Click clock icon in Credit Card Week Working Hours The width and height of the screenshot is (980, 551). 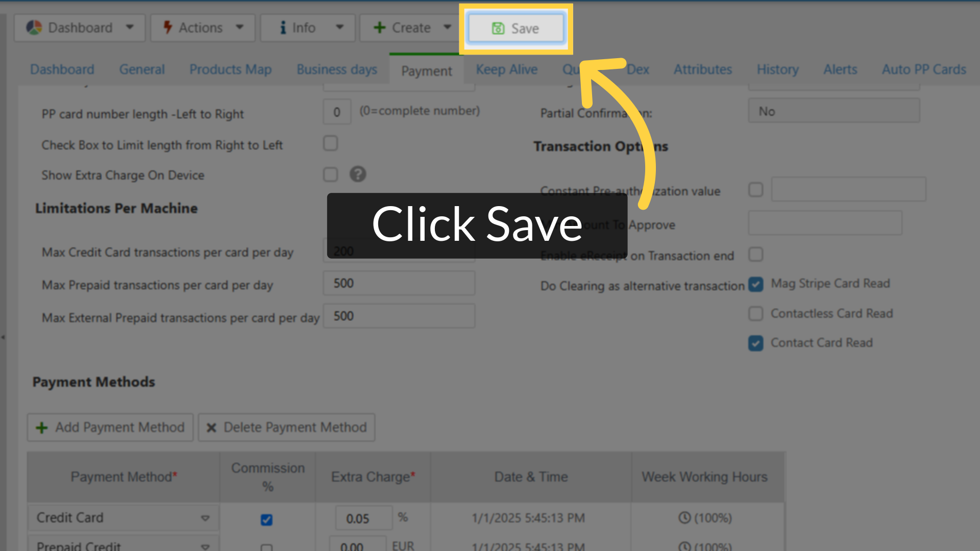pos(684,518)
